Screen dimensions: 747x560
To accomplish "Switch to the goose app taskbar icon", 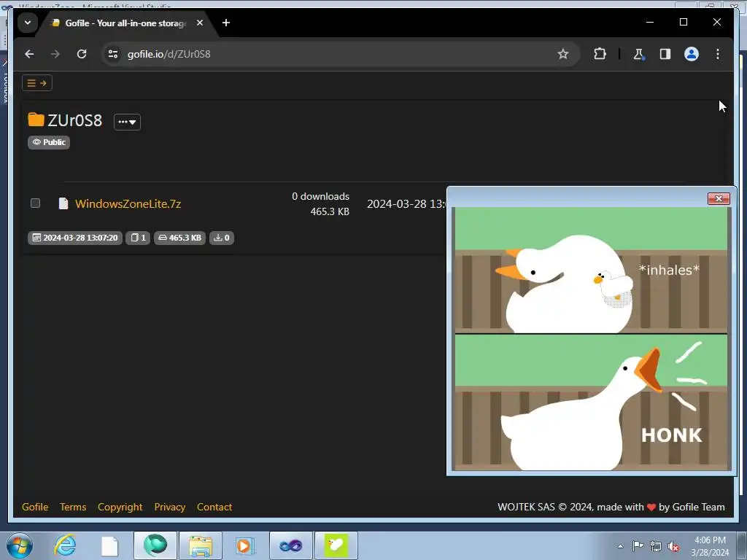I will pos(336,545).
